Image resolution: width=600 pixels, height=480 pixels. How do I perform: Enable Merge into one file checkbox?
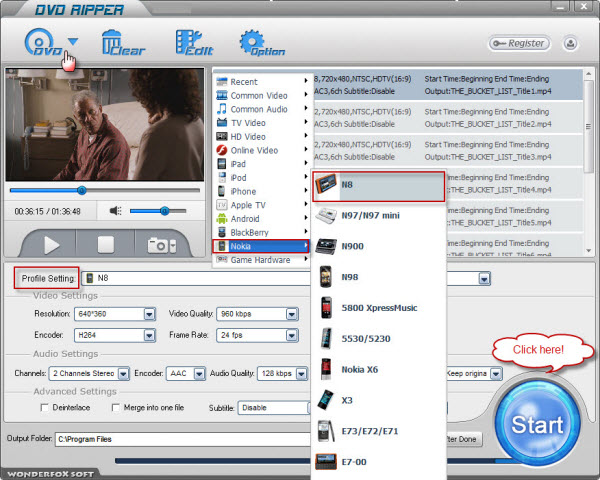pos(116,408)
